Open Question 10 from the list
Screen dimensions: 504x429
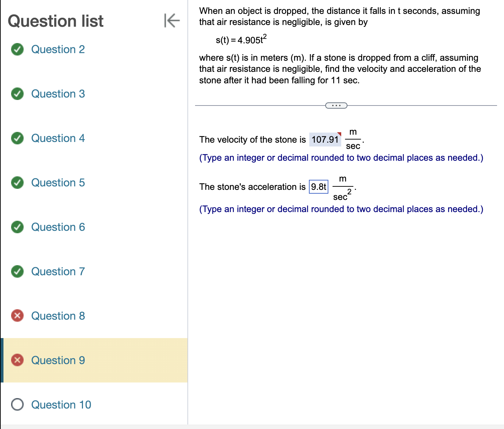coord(61,405)
